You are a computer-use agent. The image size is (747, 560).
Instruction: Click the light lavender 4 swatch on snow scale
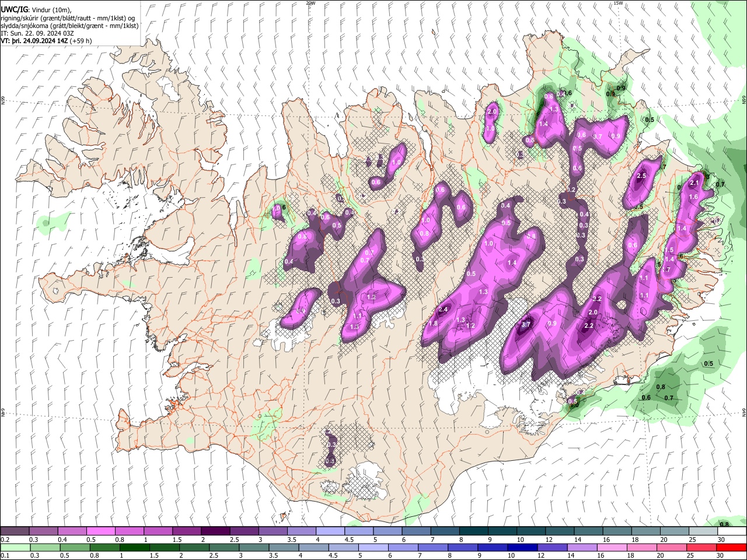click(x=330, y=531)
